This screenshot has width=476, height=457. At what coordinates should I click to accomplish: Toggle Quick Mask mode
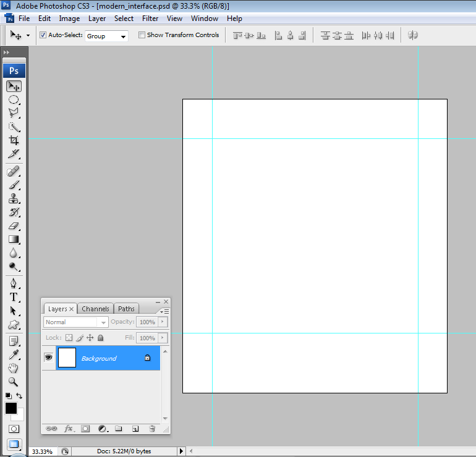(14, 429)
